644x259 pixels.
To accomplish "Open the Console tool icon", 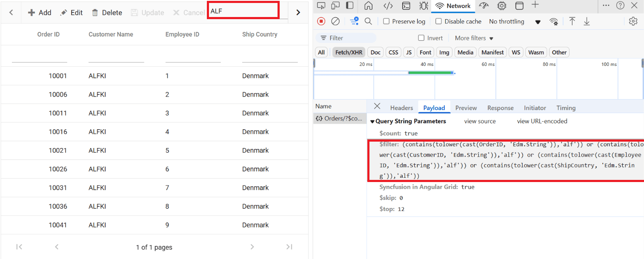I will 406,6.
